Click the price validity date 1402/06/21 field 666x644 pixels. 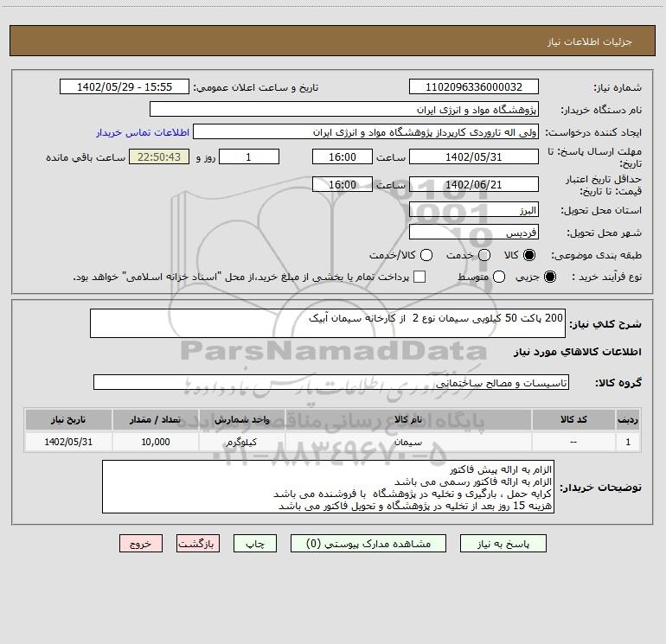pyautogui.click(x=474, y=184)
